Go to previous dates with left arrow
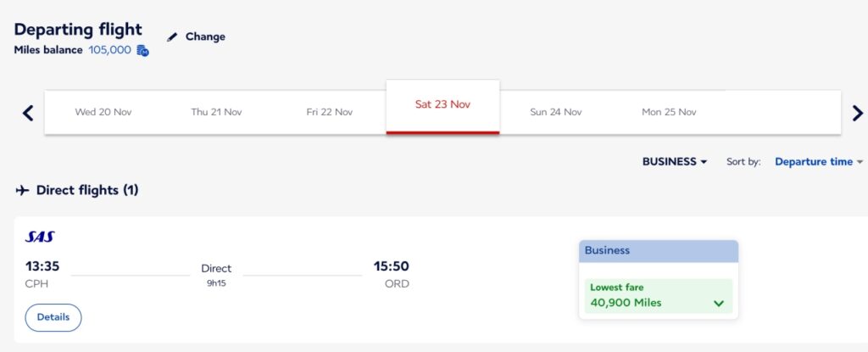The height and width of the screenshot is (352, 868). click(28, 113)
